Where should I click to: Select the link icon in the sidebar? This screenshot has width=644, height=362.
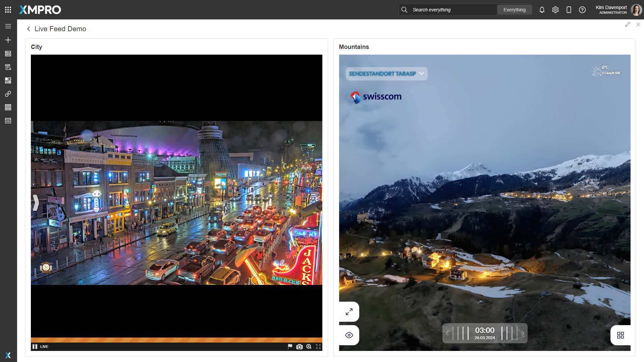coord(7,94)
